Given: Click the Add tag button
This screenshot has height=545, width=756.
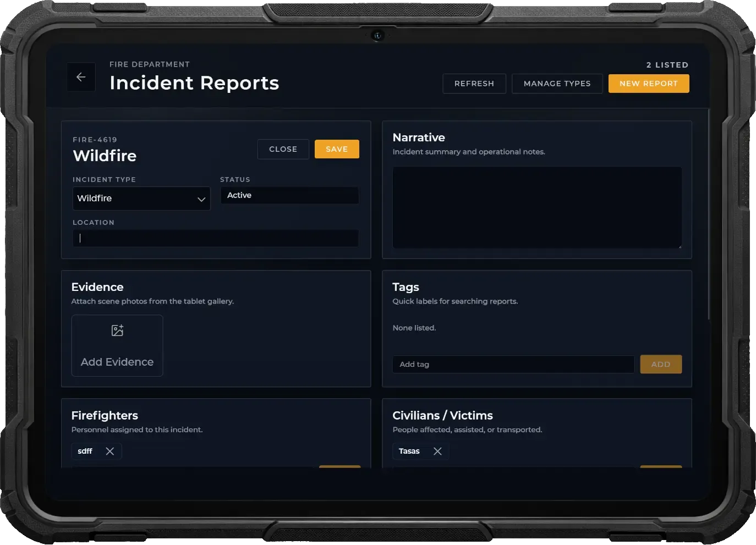Looking at the screenshot, I should click(661, 364).
